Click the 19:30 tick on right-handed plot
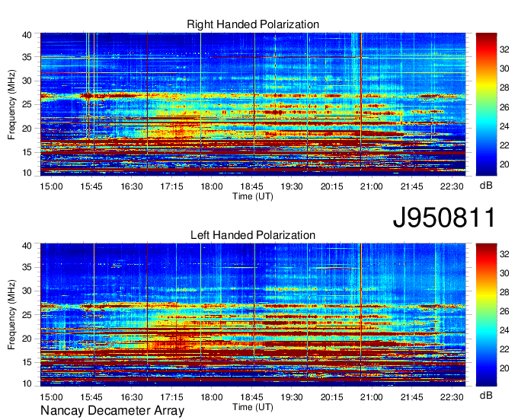518x420 pixels. tap(292, 186)
